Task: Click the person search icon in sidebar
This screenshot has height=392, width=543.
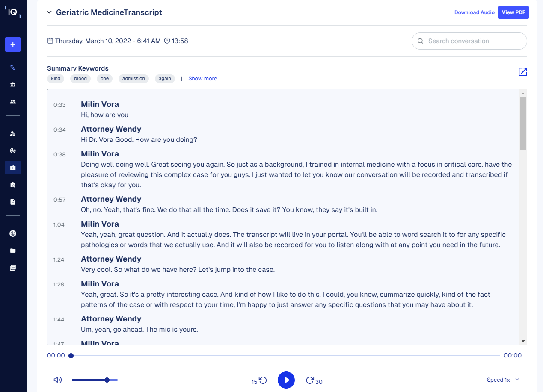Action: pyautogui.click(x=13, y=134)
